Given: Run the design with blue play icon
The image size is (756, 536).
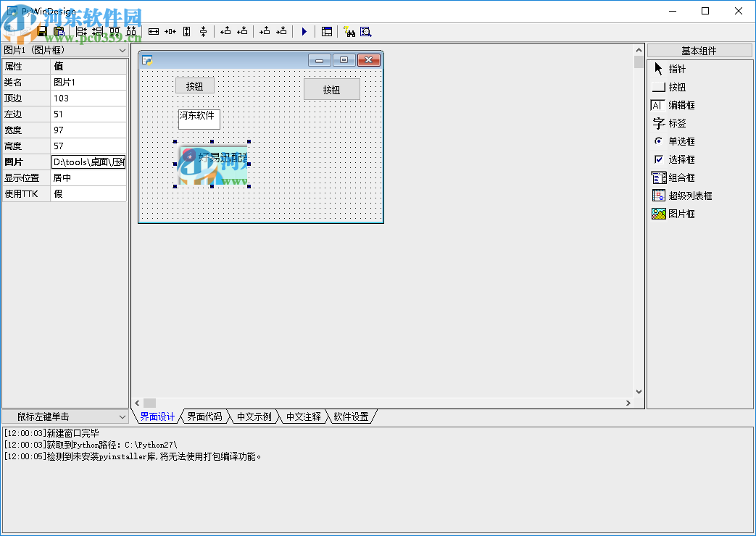Looking at the screenshot, I should [x=304, y=32].
